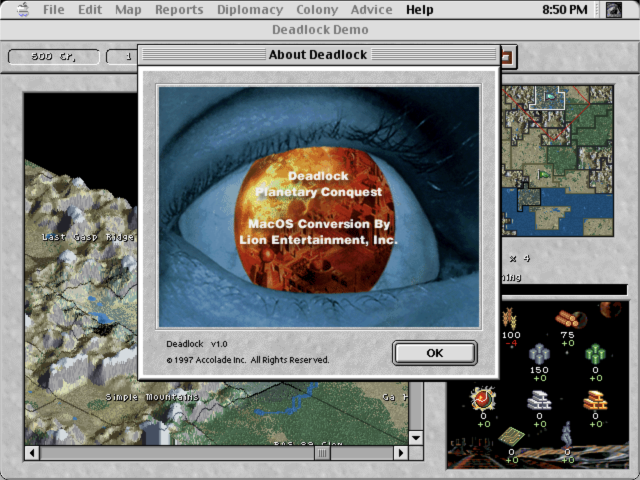Click the green barrels resource icon

pos(595,354)
